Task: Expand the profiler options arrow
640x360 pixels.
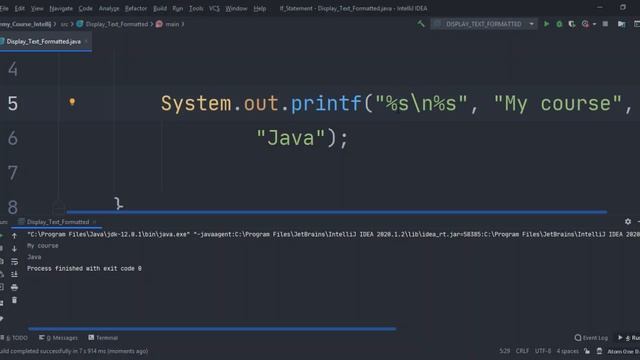Action: (x=594, y=24)
